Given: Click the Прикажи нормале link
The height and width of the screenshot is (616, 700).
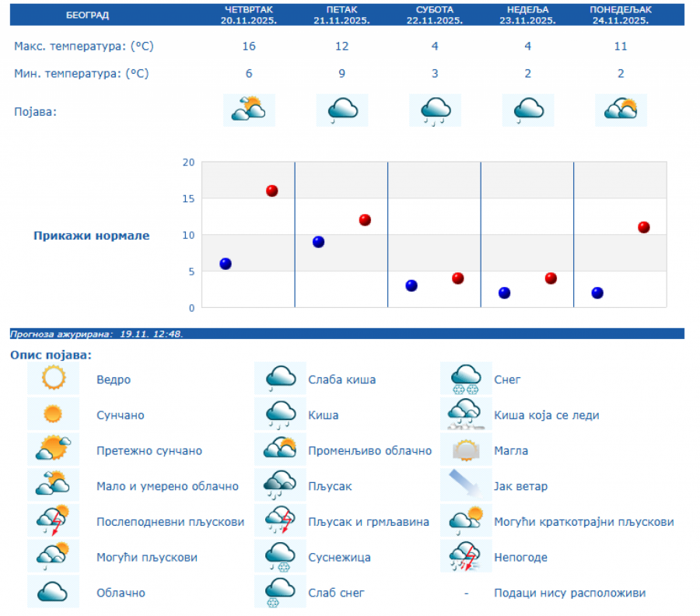Looking at the screenshot, I should click(x=91, y=236).
